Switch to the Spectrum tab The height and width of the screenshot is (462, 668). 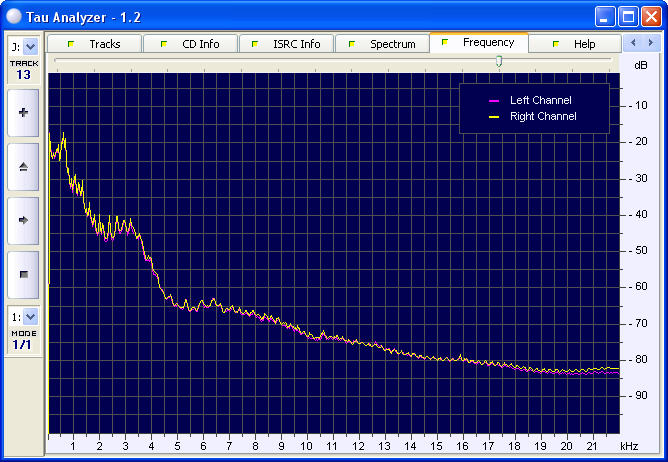[x=382, y=44]
